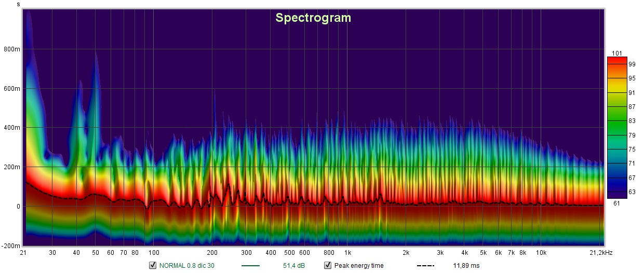Click the Peak energy time legend label

[x=359, y=266]
